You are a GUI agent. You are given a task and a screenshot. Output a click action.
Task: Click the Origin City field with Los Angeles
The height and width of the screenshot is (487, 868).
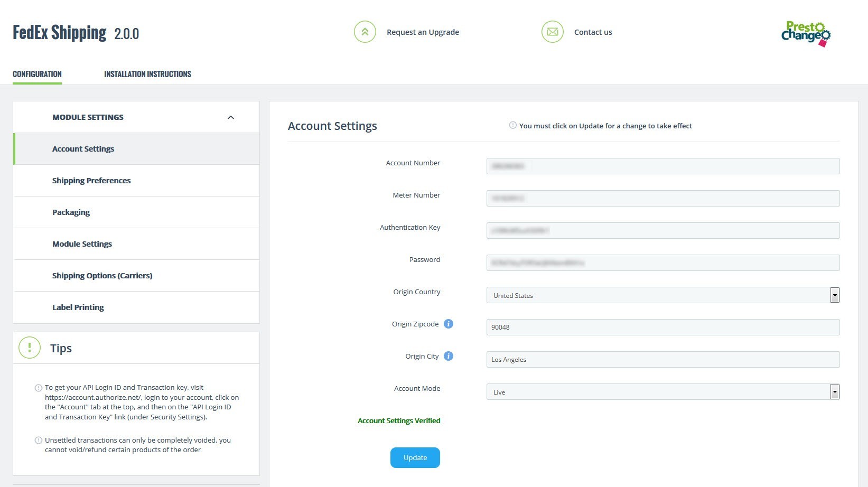click(x=663, y=359)
